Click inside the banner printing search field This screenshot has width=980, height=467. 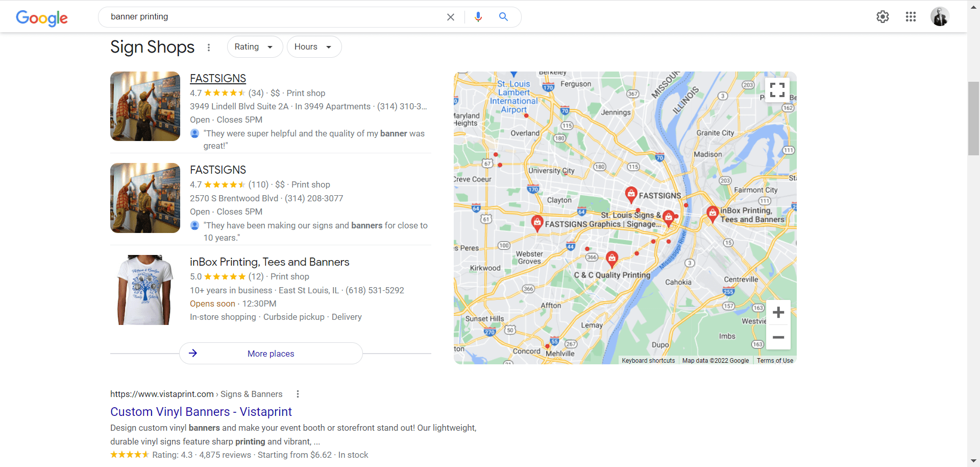point(271,17)
